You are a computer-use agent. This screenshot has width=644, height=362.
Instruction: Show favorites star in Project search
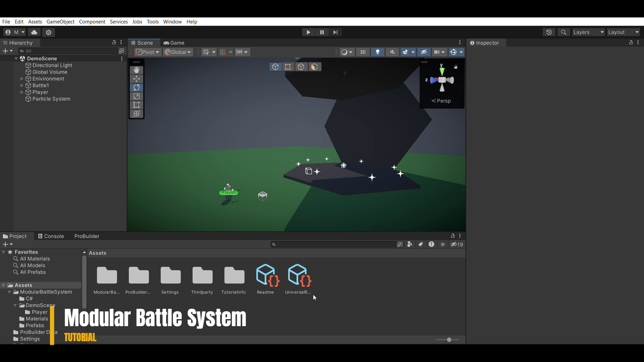point(443,244)
